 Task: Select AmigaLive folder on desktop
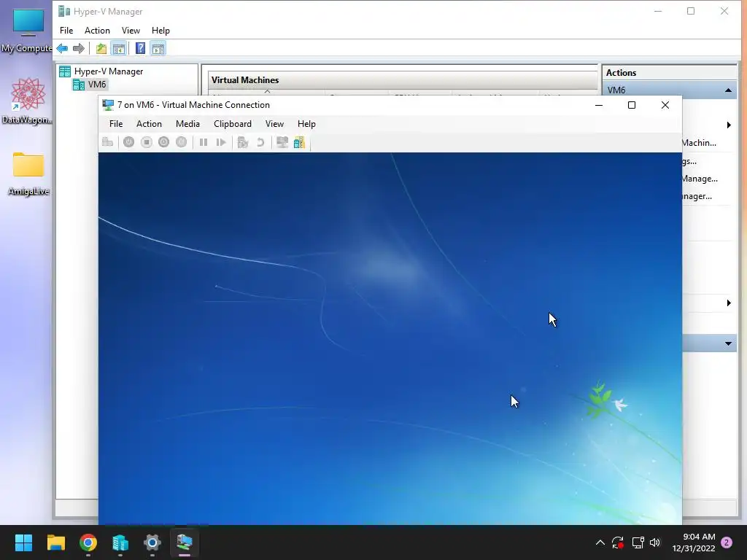(x=28, y=174)
